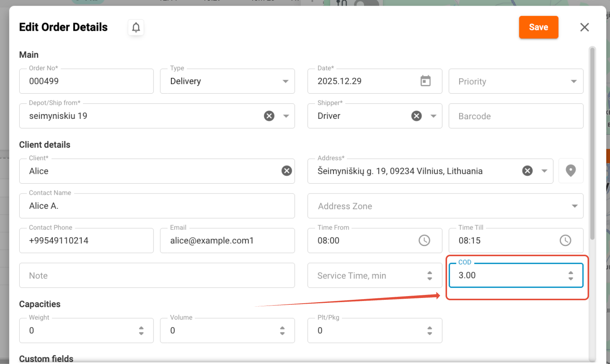Clear the Address field value
Viewport: 610px width, 364px height.
tap(527, 171)
